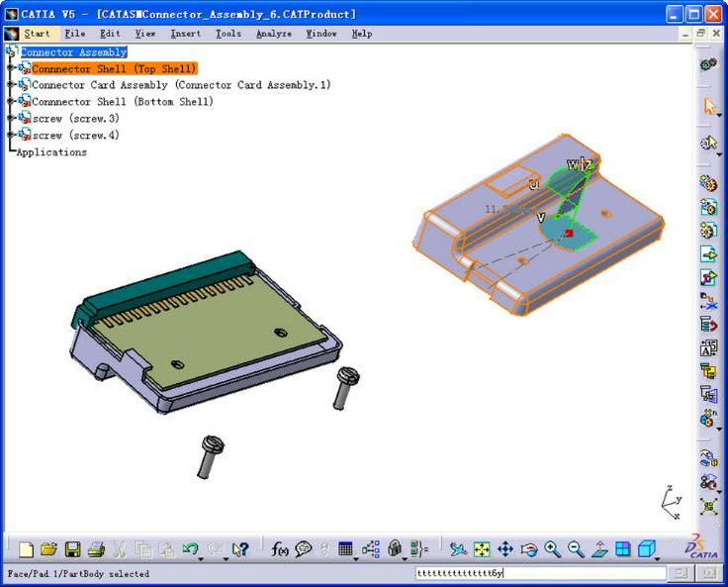
Task: Click the Assembly Design workbench gears icon
Action: (x=708, y=64)
